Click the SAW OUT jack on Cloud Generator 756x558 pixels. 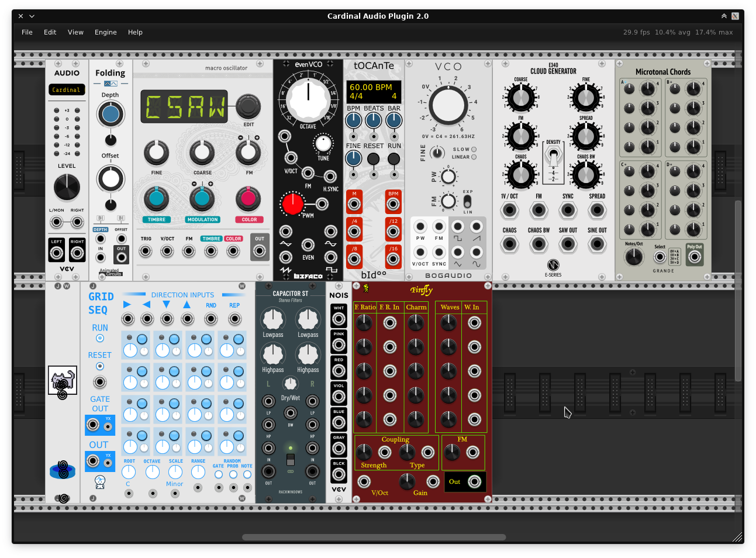tap(568, 243)
